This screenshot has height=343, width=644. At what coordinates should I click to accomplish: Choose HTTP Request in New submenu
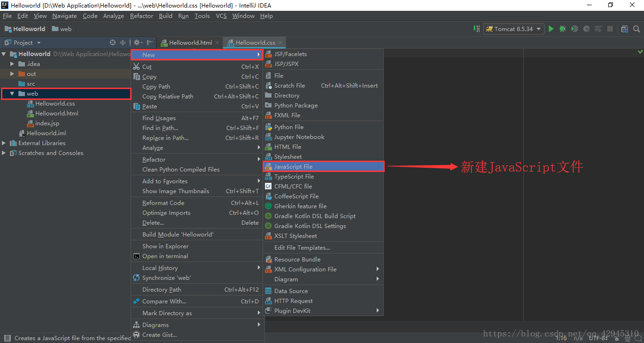pos(323,301)
